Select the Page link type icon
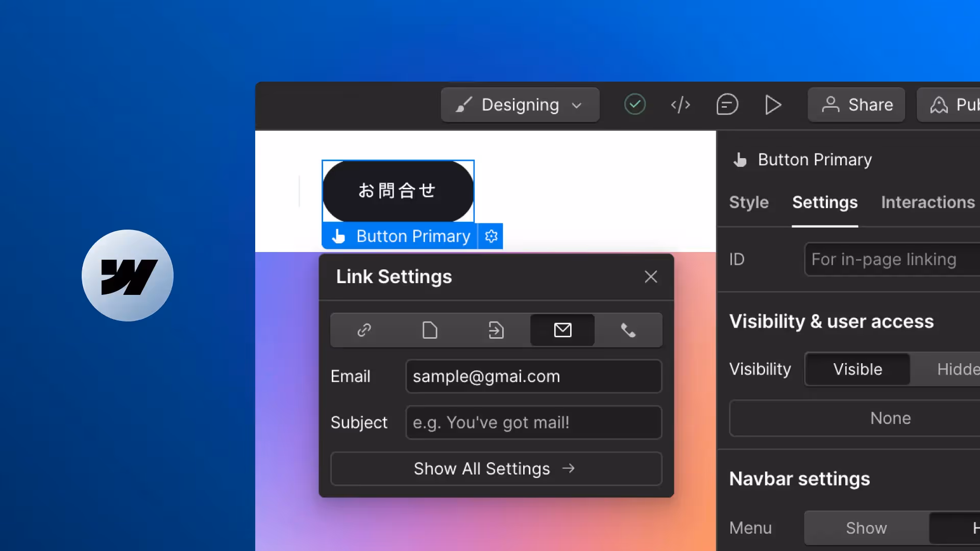 click(x=430, y=330)
